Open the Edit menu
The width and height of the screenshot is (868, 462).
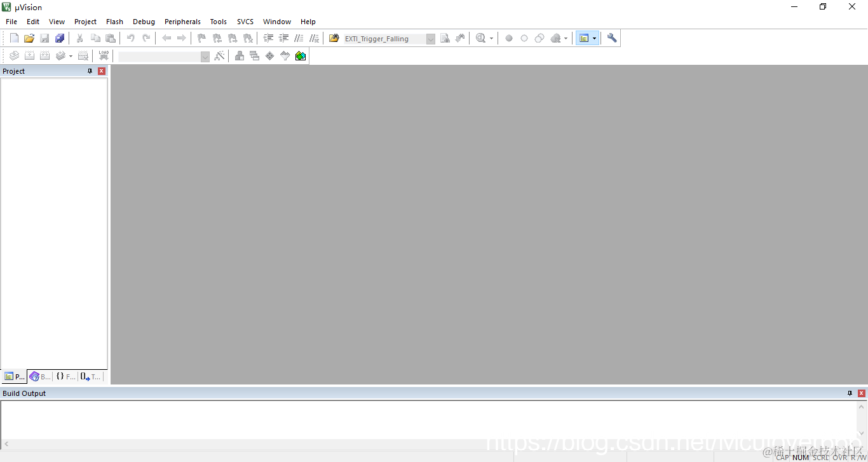33,22
